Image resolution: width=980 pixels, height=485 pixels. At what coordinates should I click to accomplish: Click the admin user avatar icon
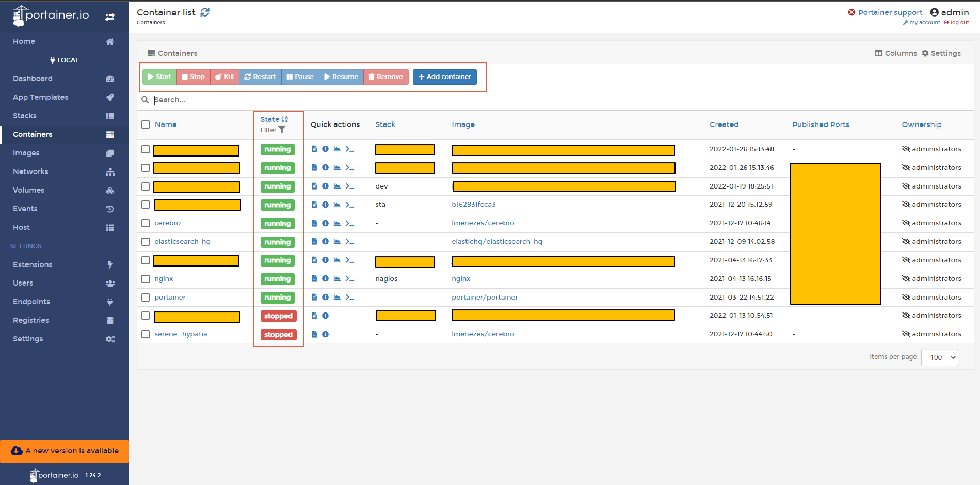click(x=934, y=12)
